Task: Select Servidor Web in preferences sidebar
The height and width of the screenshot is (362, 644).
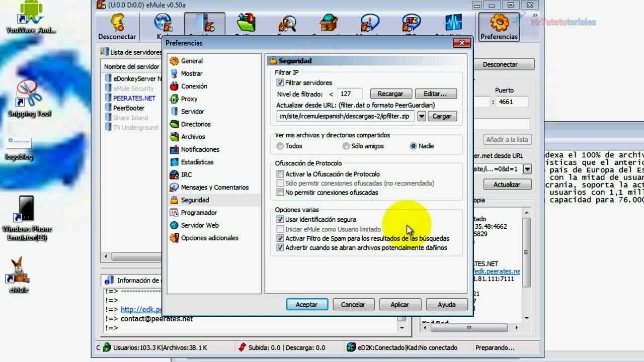Action: [x=200, y=225]
